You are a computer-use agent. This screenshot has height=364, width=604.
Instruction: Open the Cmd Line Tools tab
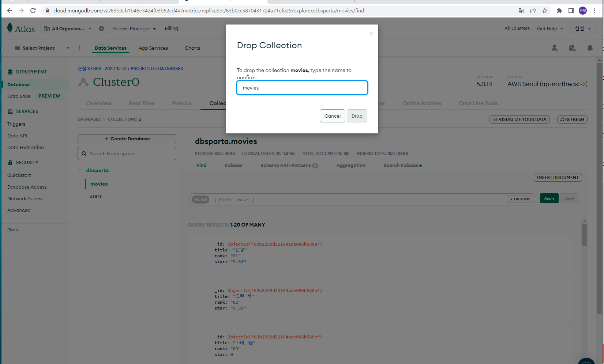[x=478, y=103]
